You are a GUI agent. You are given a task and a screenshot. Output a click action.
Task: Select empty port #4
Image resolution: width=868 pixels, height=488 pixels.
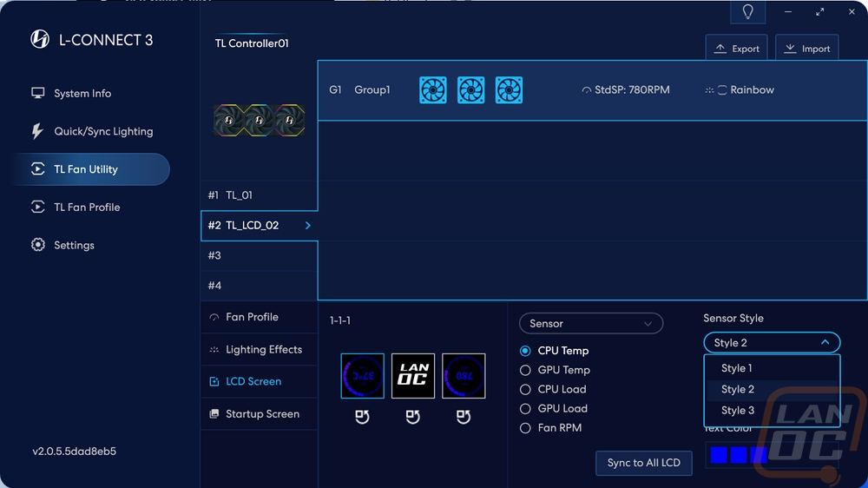click(259, 286)
